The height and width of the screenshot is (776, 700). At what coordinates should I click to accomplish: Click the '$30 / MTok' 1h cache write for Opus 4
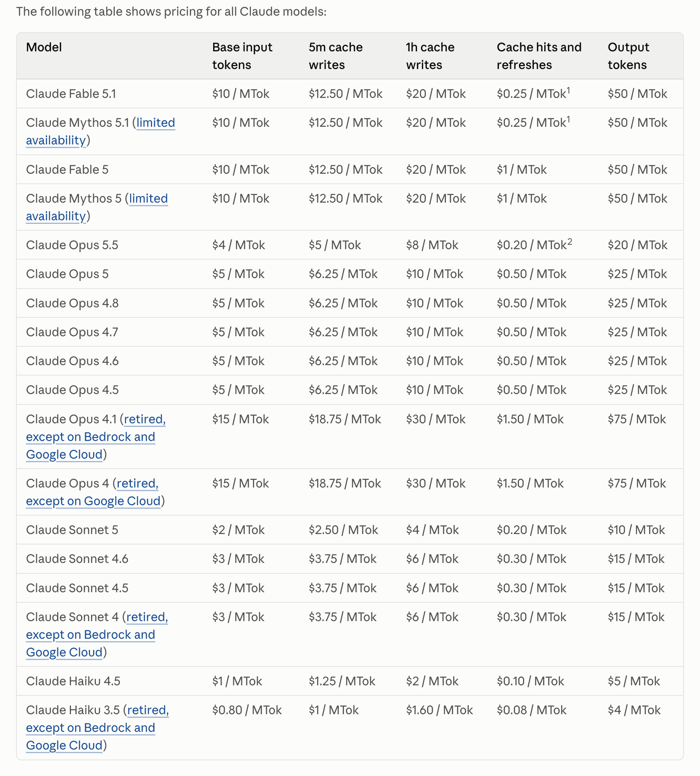point(436,483)
